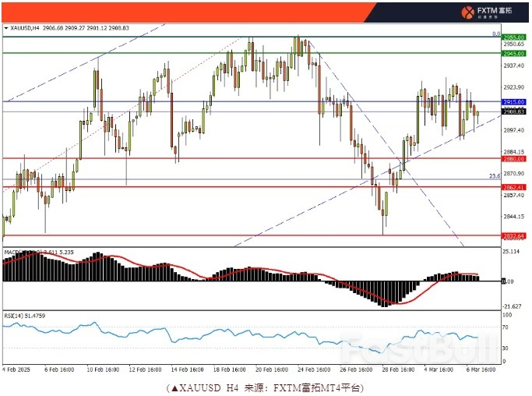Click the 2908.83 current price label
The height and width of the screenshot is (396, 532).
point(511,111)
